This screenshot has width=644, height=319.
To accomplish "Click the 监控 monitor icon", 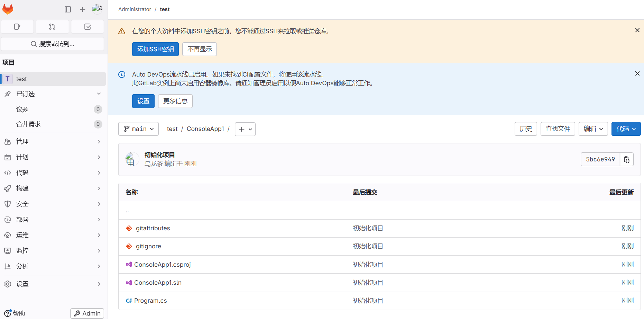I will pyautogui.click(x=8, y=251).
